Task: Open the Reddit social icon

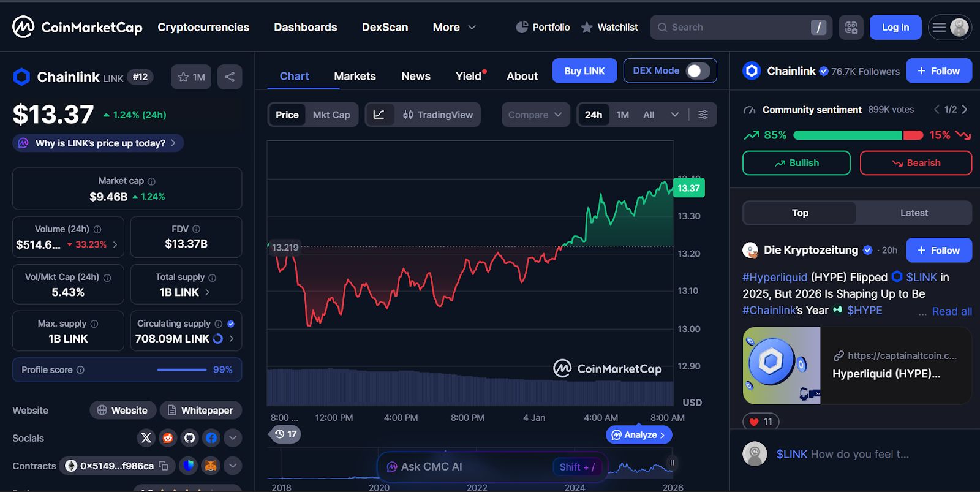Action: (x=168, y=438)
